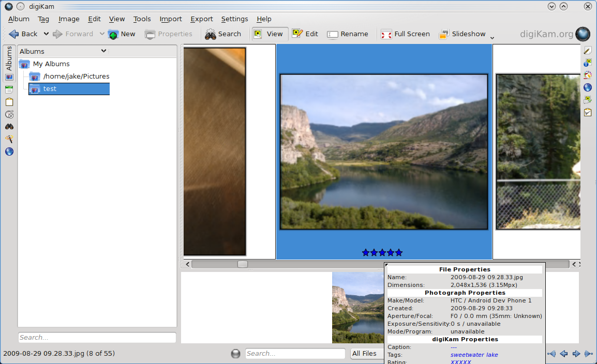Click the digiKam title bar app icon

coord(8,7)
